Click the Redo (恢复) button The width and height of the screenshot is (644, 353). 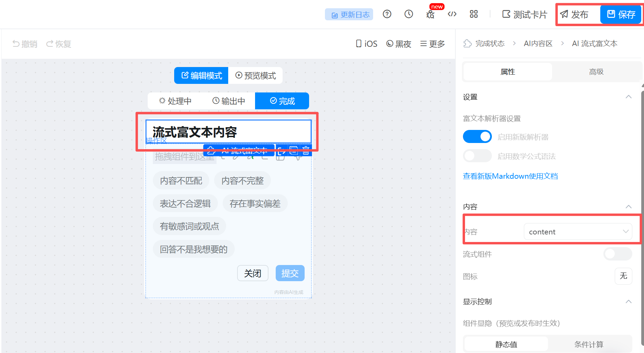[59, 44]
